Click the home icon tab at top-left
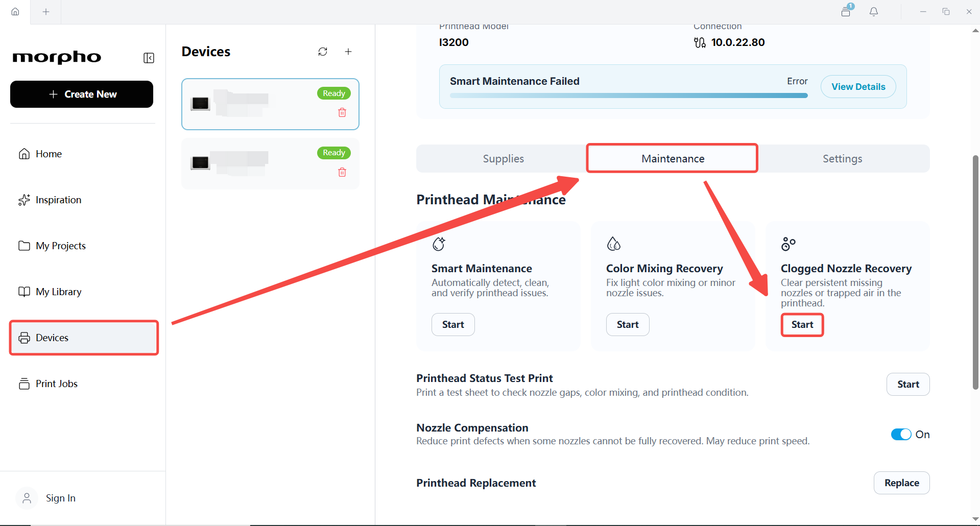Image resolution: width=980 pixels, height=526 pixels. [15, 12]
